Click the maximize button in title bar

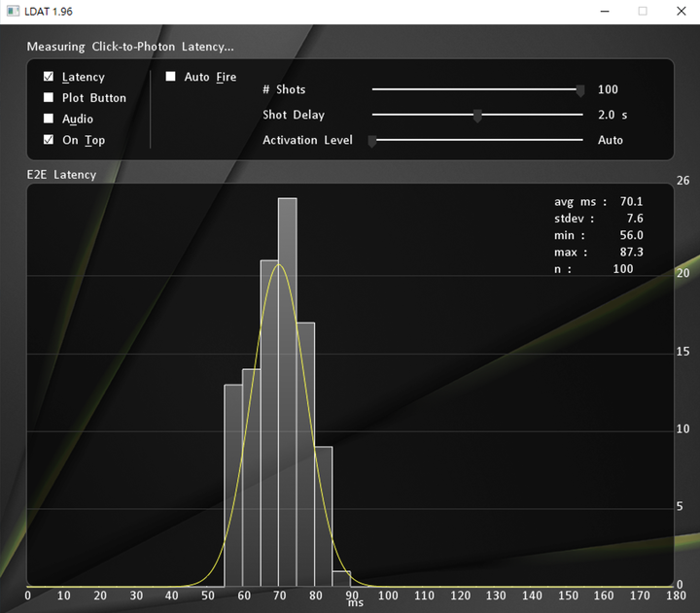643,11
